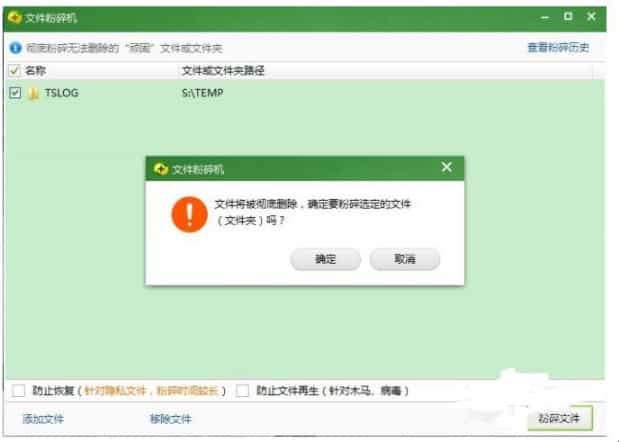Uncheck the TSLOG row checkbox

[x=14, y=93]
